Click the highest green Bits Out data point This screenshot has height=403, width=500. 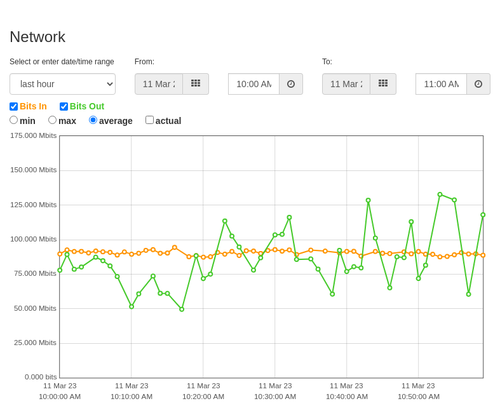(x=440, y=194)
